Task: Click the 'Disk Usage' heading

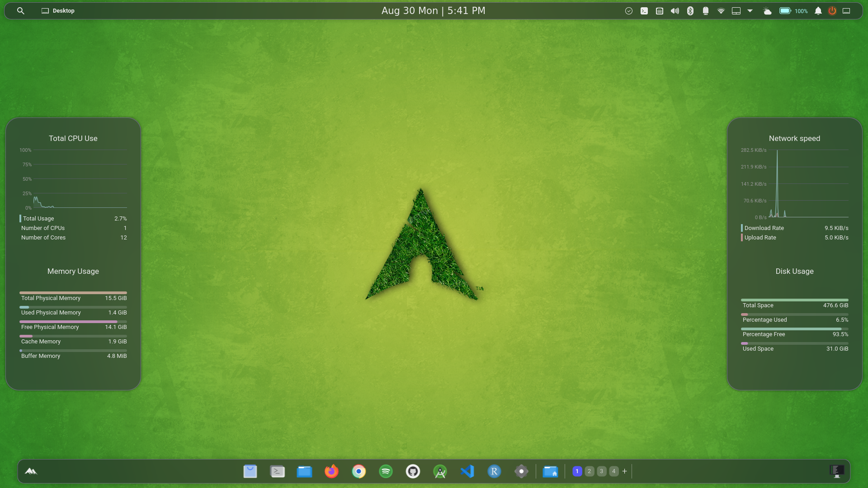Action: 795,271
